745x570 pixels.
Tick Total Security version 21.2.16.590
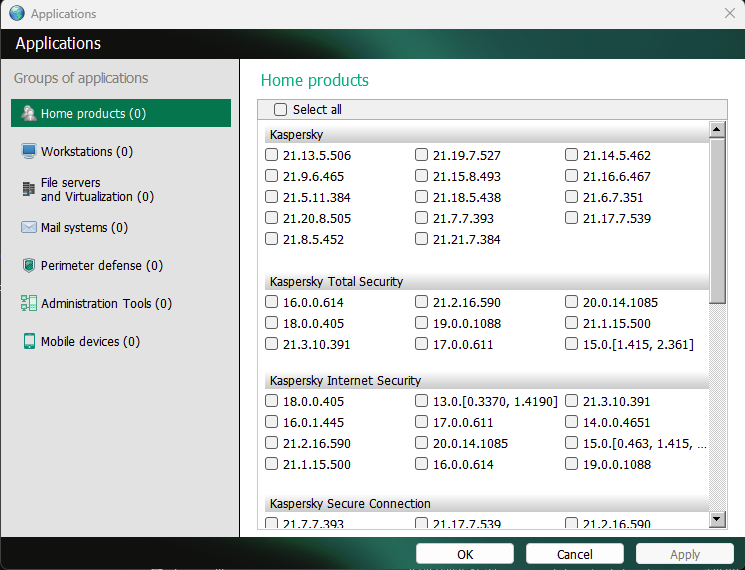click(x=421, y=301)
